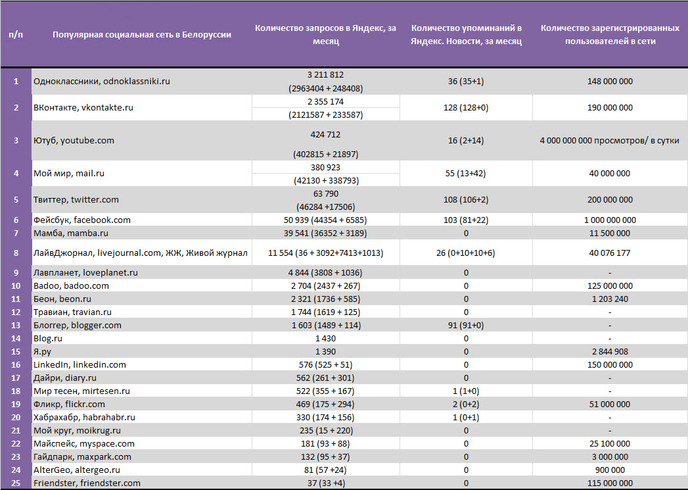Click the row number 13 cell
Image resolution: width=688 pixels, height=490 pixels.
pos(16,325)
